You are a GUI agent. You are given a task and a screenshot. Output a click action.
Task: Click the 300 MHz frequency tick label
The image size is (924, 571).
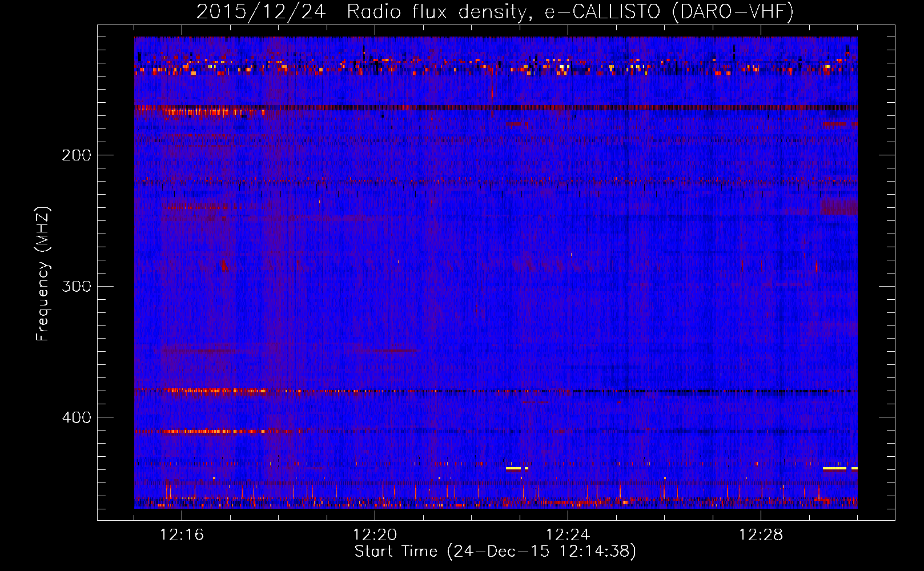(x=76, y=286)
